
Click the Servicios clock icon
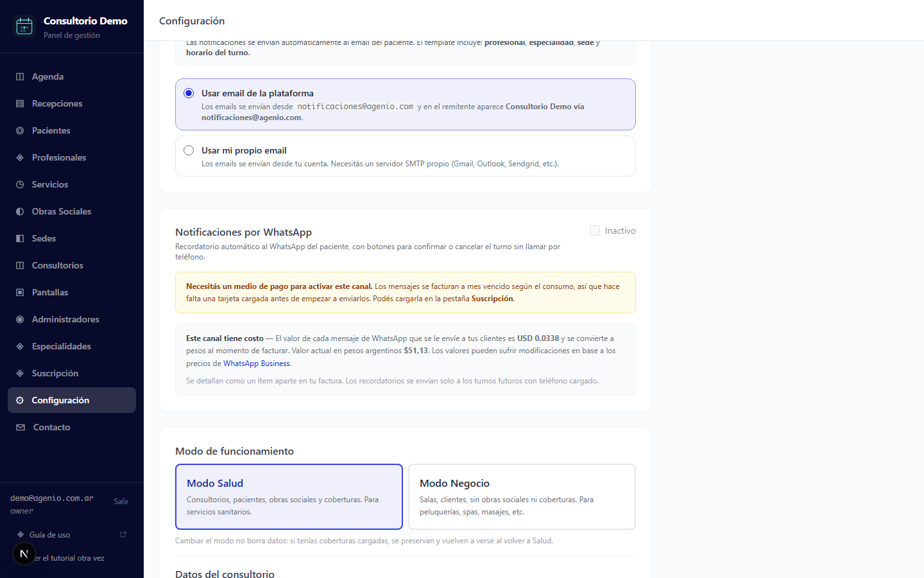20,184
